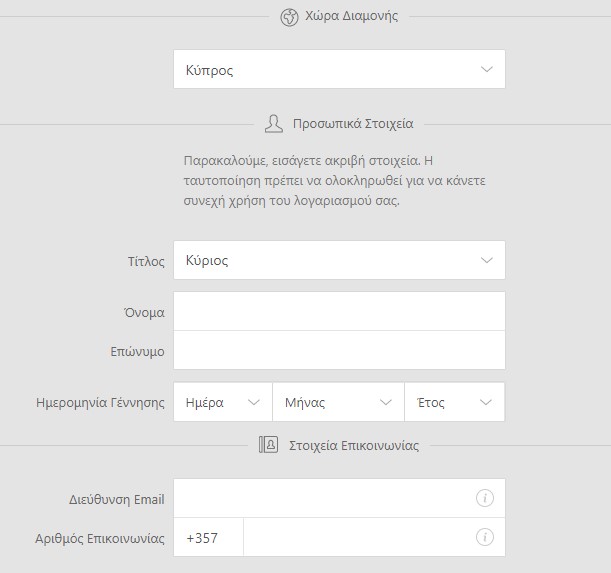
Task: Click the Ημερομηνία Γέννησης label
Action: pyautogui.click(x=100, y=402)
